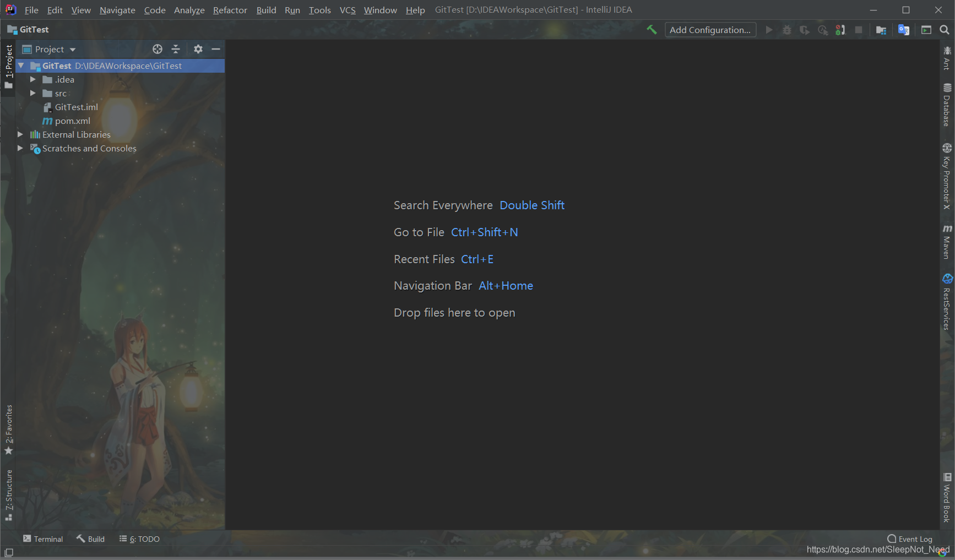Expand the .idea folder arrow
The height and width of the screenshot is (560, 955).
pyautogui.click(x=33, y=79)
